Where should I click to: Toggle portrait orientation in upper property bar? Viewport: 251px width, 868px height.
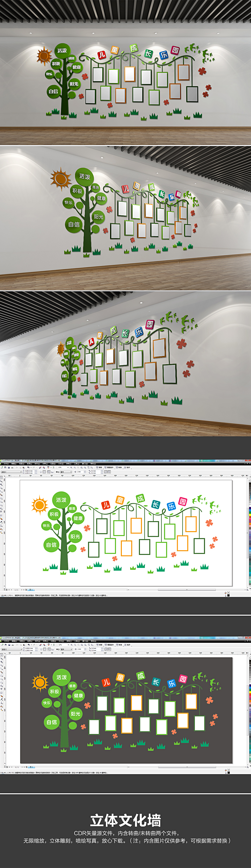pyautogui.click(x=41, y=472)
